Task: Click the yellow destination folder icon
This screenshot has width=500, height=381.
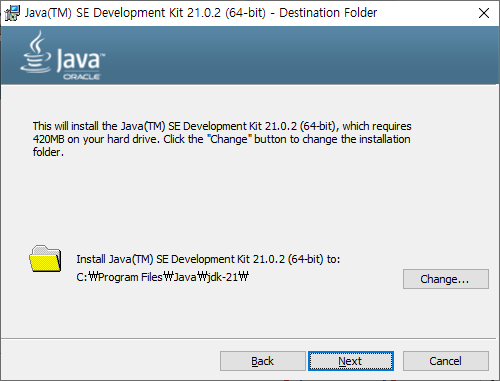Action: [x=45, y=259]
